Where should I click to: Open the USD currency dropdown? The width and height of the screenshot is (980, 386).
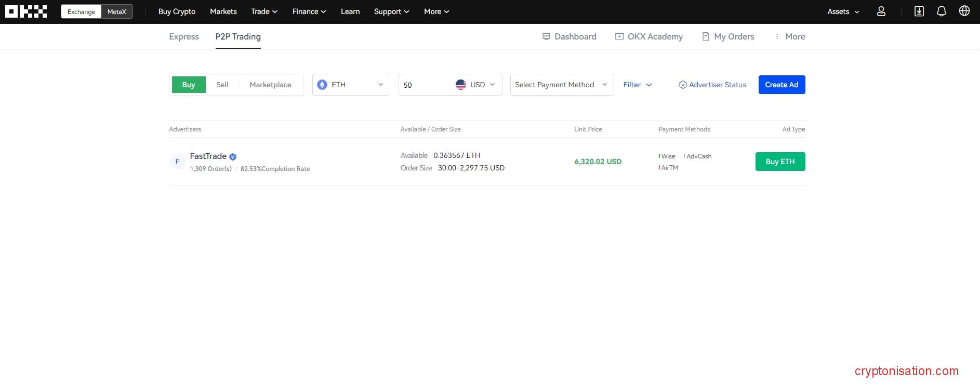476,85
